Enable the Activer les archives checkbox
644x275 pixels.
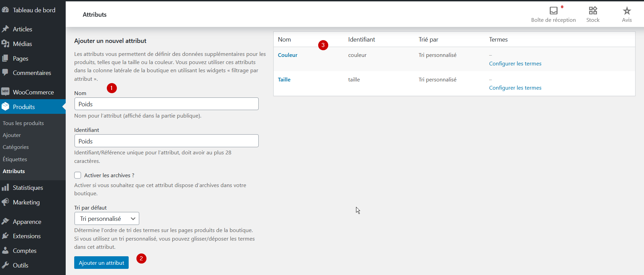78,175
